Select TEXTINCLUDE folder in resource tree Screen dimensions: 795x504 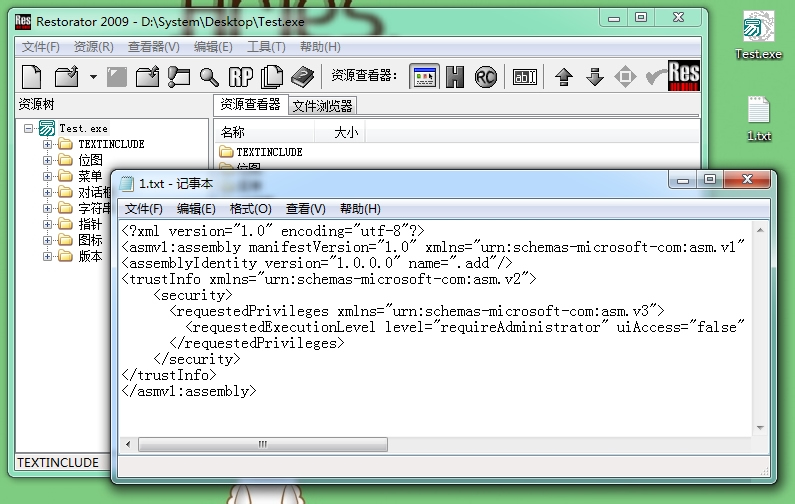click(111, 145)
